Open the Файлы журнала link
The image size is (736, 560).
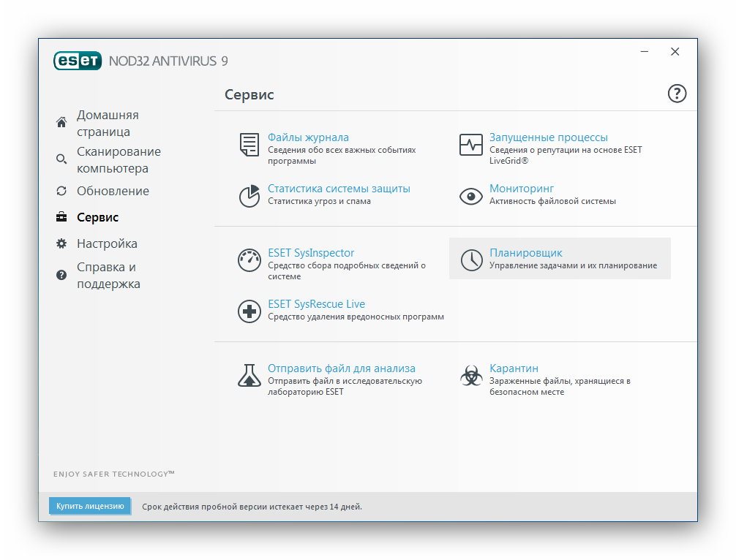pos(308,137)
